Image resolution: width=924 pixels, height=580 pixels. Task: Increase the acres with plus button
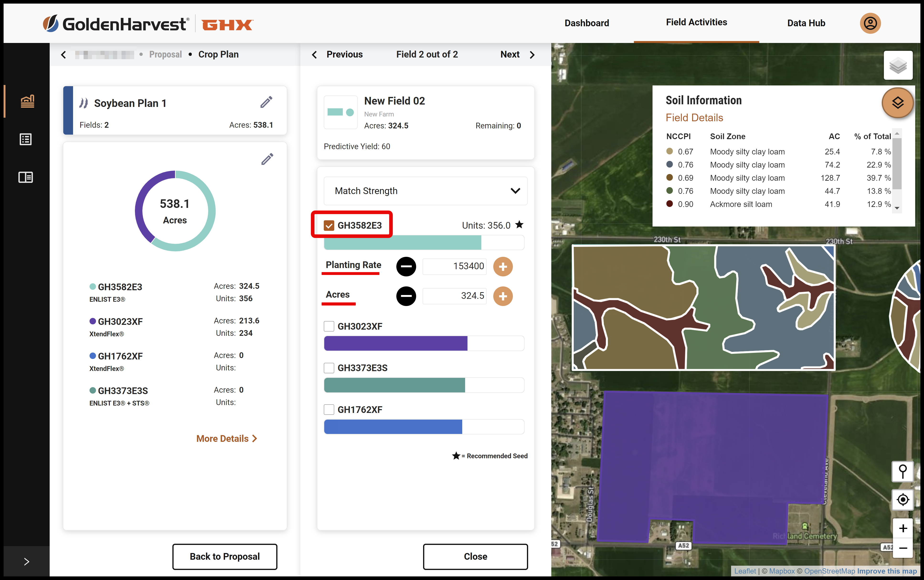503,296
